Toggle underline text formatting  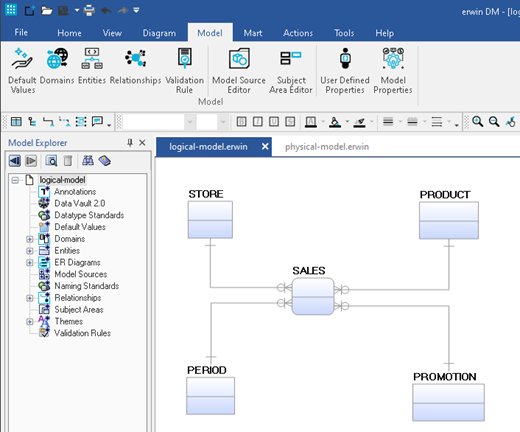coord(274,122)
